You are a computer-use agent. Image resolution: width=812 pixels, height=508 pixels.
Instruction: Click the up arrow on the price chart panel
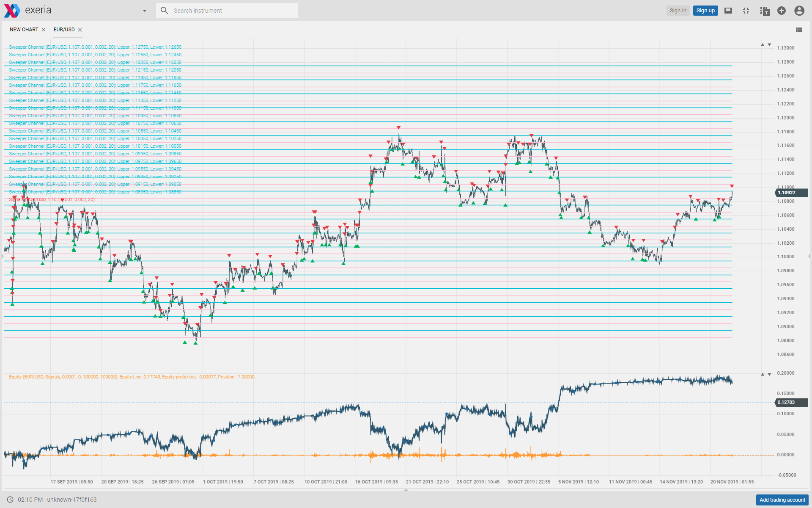(763, 44)
